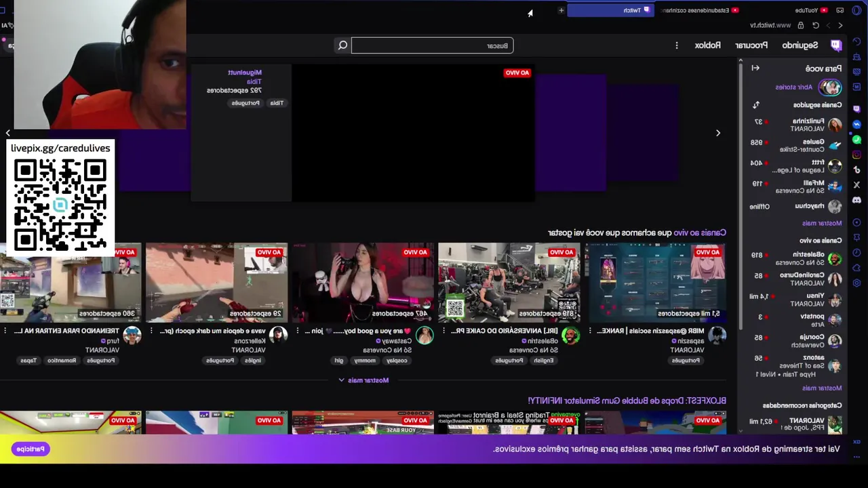Click the TikTok icon in browser sidebar
This screenshot has width=868, height=488.
(x=857, y=169)
